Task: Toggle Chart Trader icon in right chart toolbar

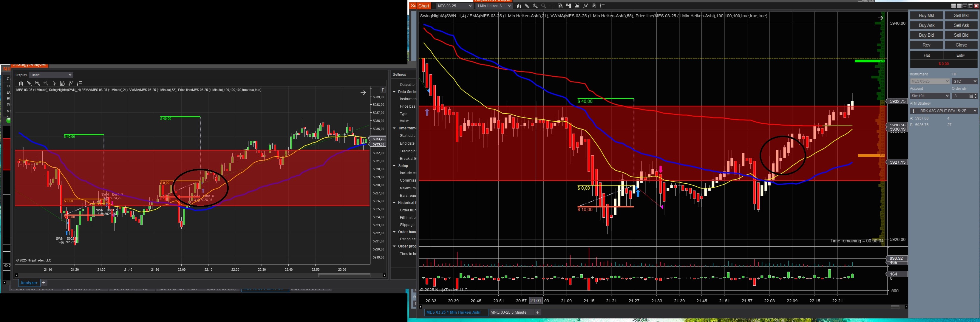Action: [569, 6]
